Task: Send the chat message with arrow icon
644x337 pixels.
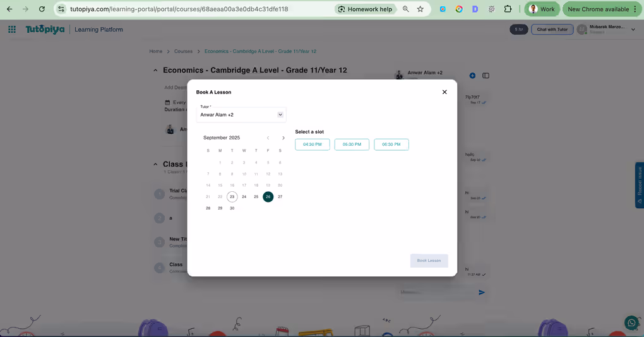Action: 482,292
